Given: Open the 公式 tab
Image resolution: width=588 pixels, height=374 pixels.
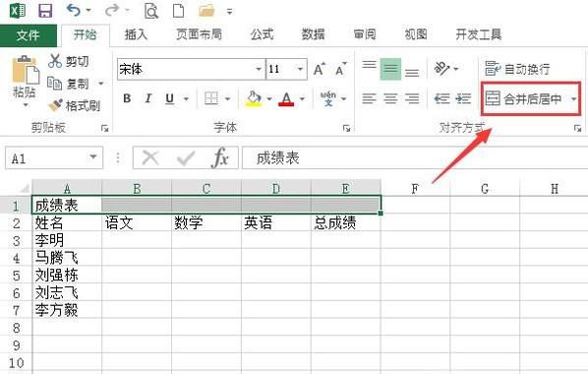Looking at the screenshot, I should (x=262, y=34).
